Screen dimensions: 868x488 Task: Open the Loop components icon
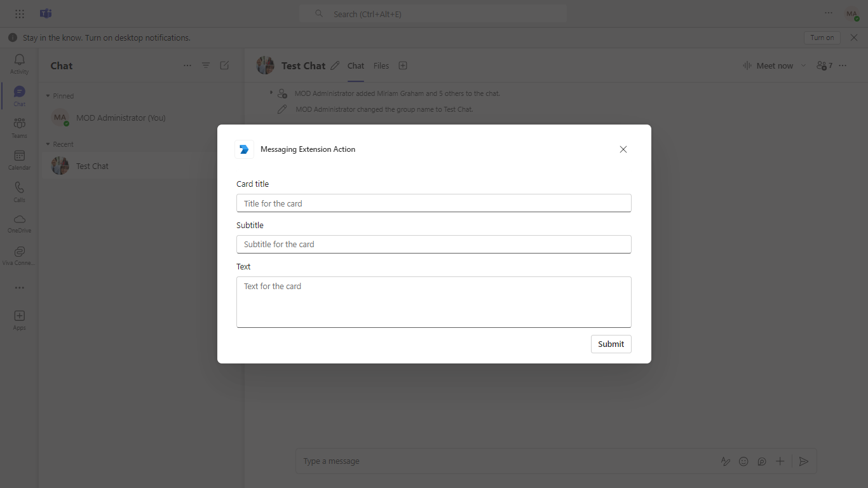tap(762, 461)
